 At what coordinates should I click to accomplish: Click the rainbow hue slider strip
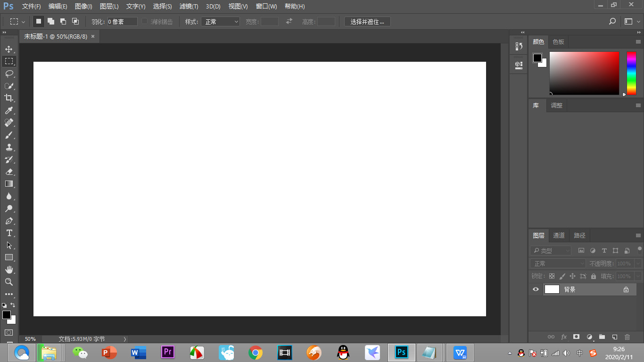(x=631, y=73)
